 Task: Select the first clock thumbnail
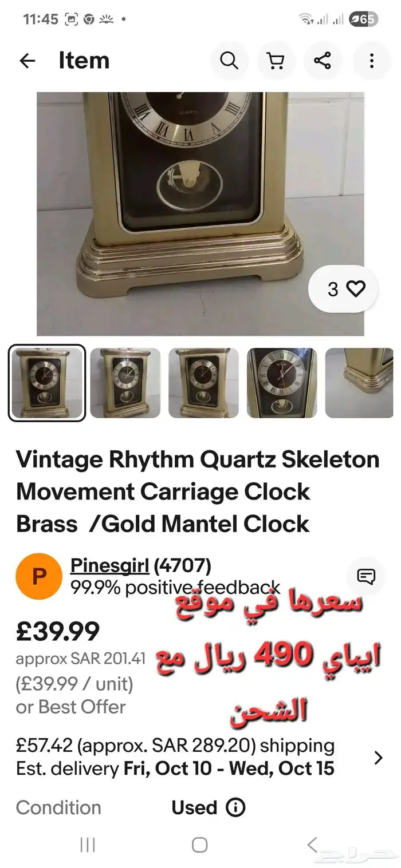point(48,383)
